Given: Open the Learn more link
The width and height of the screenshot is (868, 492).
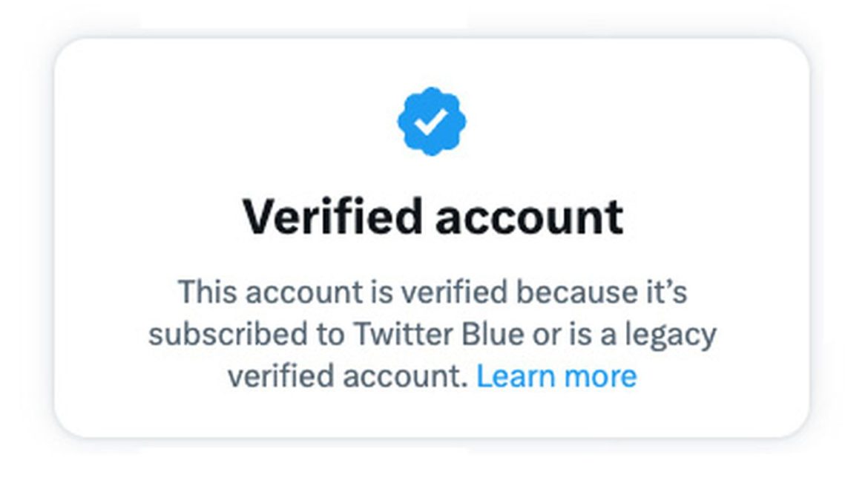Looking at the screenshot, I should (556, 376).
